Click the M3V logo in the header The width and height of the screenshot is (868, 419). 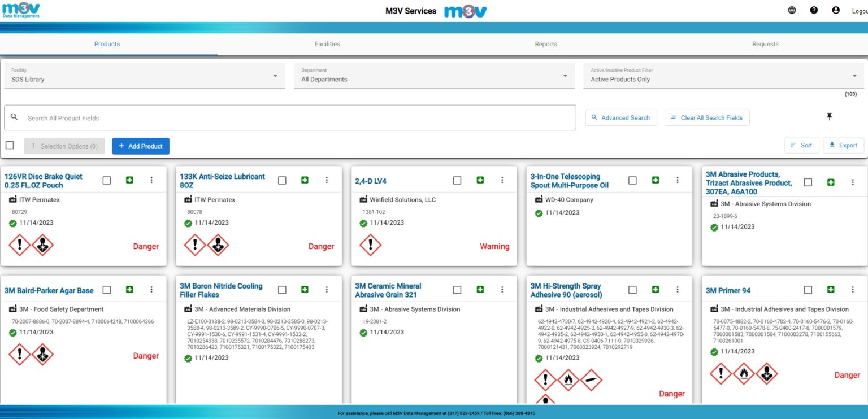coord(20,10)
